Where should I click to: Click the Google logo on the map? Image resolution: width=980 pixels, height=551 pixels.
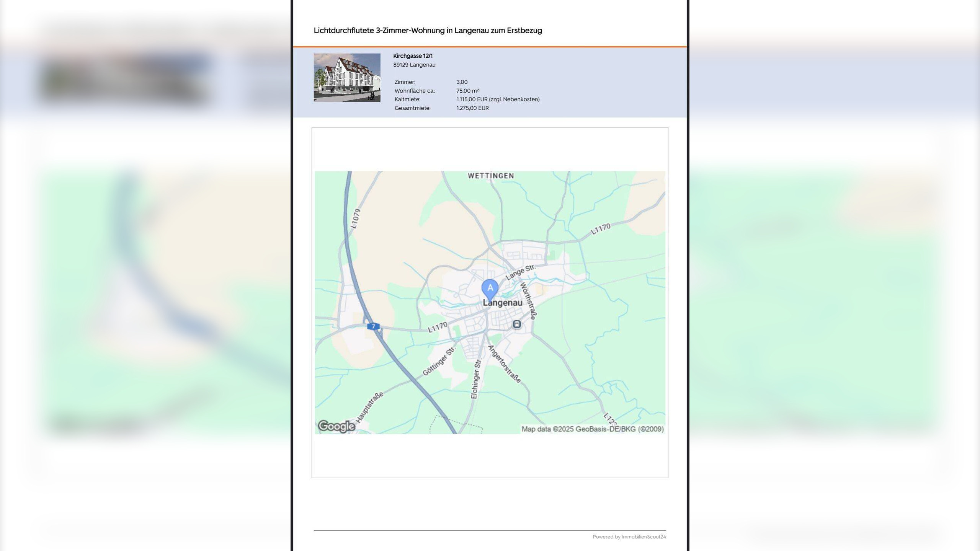pos(336,426)
